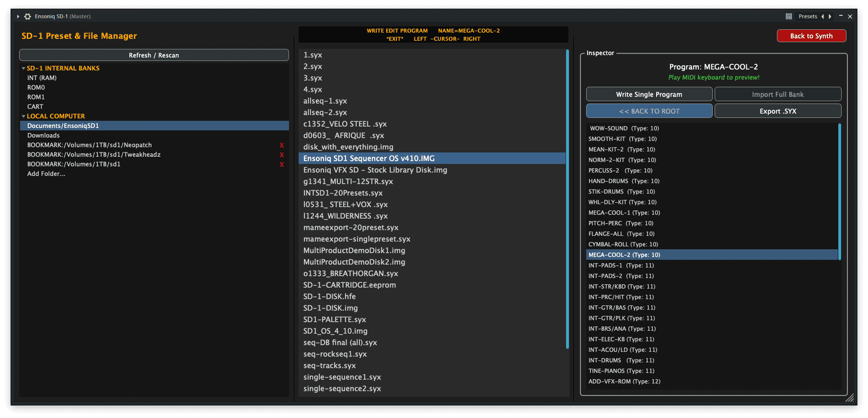Viewport: 868px width, 418px height.
Task: Remove the Tweakheadz bookmark with red X
Action: (282, 155)
